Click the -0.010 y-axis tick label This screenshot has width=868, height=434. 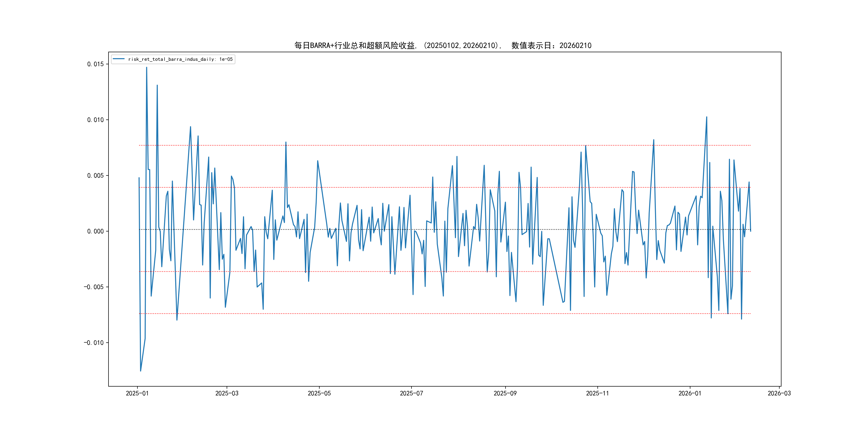(x=94, y=343)
